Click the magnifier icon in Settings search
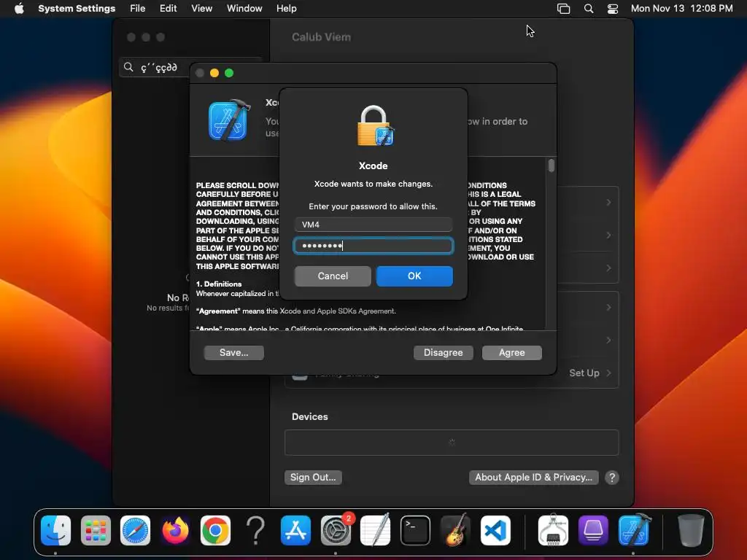Image resolution: width=747 pixels, height=560 pixels. click(128, 66)
